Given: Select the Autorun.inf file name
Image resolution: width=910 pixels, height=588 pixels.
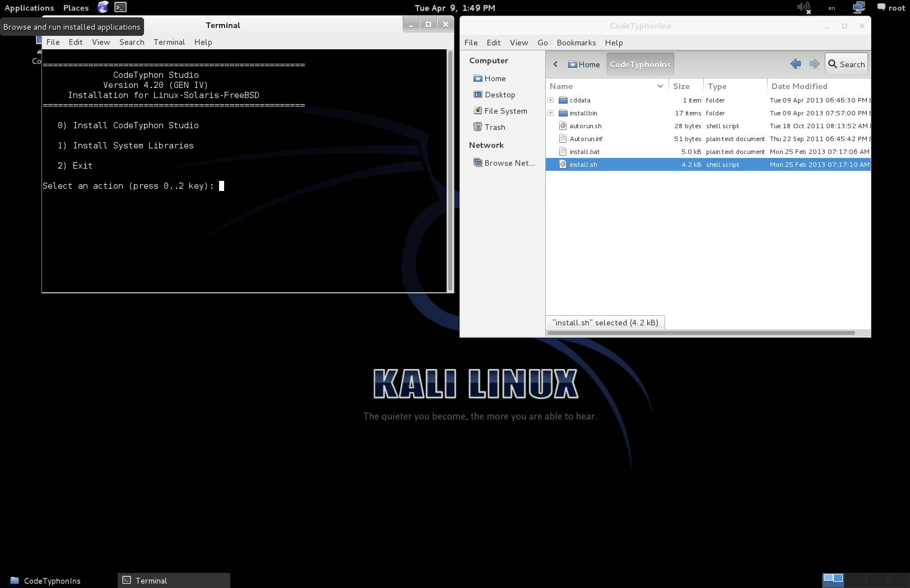Looking at the screenshot, I should (x=586, y=139).
